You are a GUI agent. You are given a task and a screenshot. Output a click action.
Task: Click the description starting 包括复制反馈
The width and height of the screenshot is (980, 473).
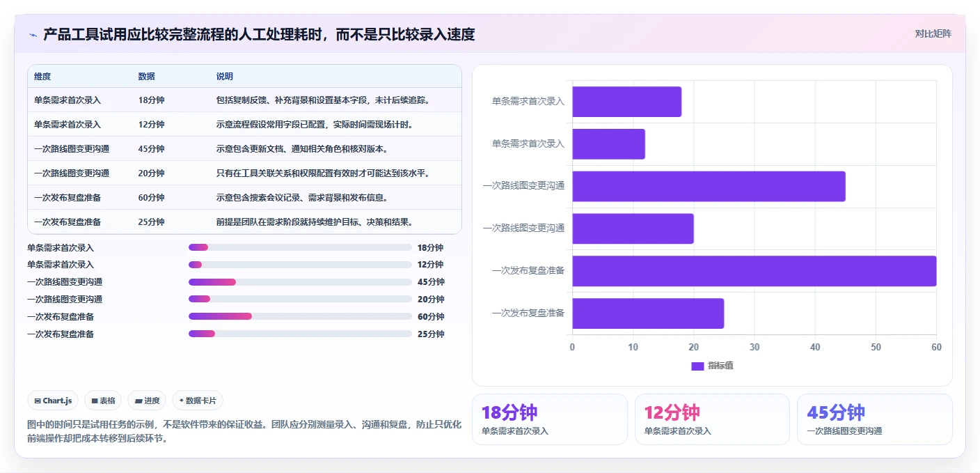pyautogui.click(x=323, y=100)
